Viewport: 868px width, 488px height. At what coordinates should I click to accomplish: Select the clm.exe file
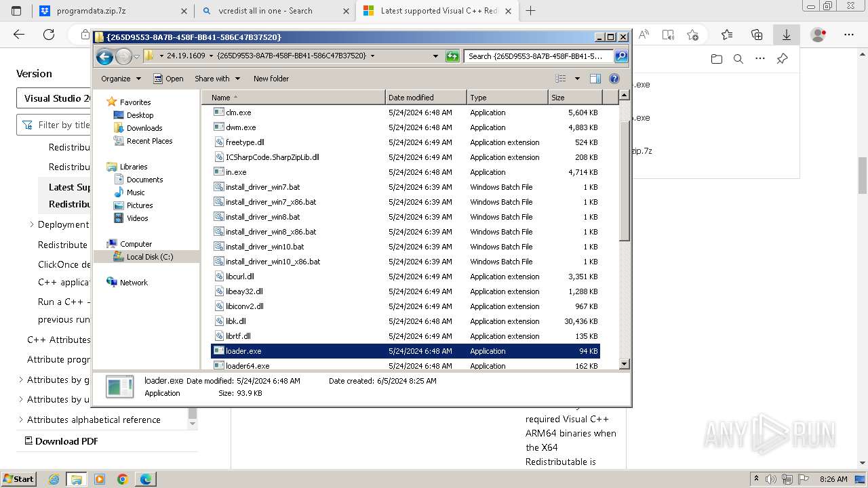click(x=406, y=113)
